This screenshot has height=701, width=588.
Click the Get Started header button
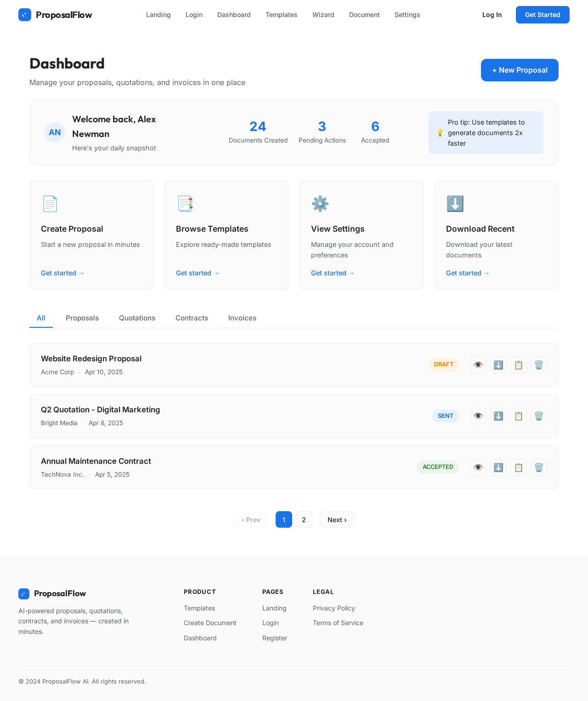543,15
